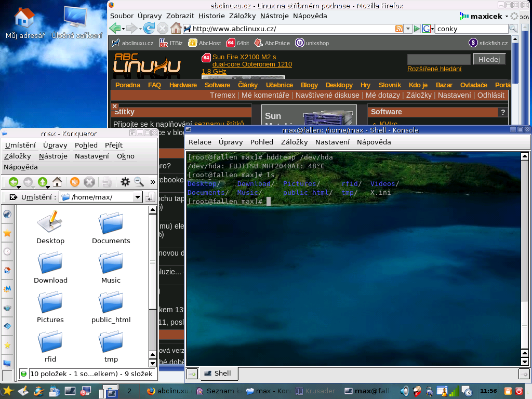Clear the Konqueror location bar
The image size is (532, 399).
[13, 197]
